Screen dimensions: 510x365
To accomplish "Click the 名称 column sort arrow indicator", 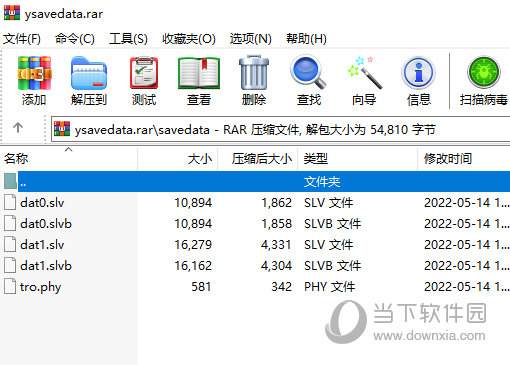I will (x=68, y=150).
